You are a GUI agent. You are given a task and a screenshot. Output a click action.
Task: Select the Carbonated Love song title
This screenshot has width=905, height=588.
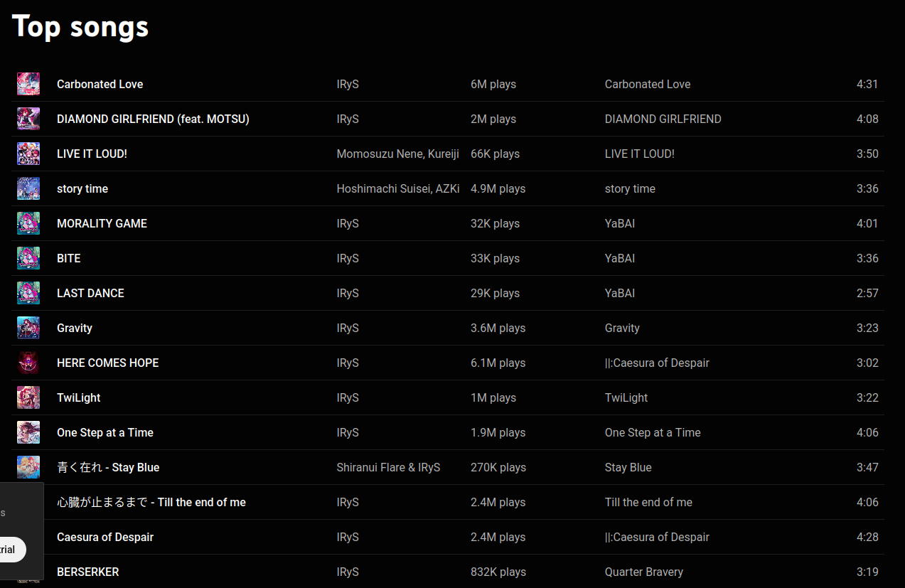pos(100,84)
